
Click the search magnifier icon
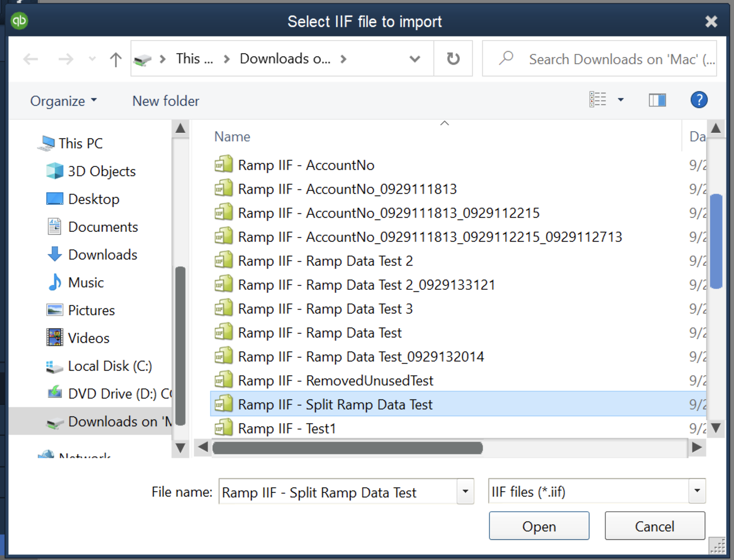pos(506,58)
